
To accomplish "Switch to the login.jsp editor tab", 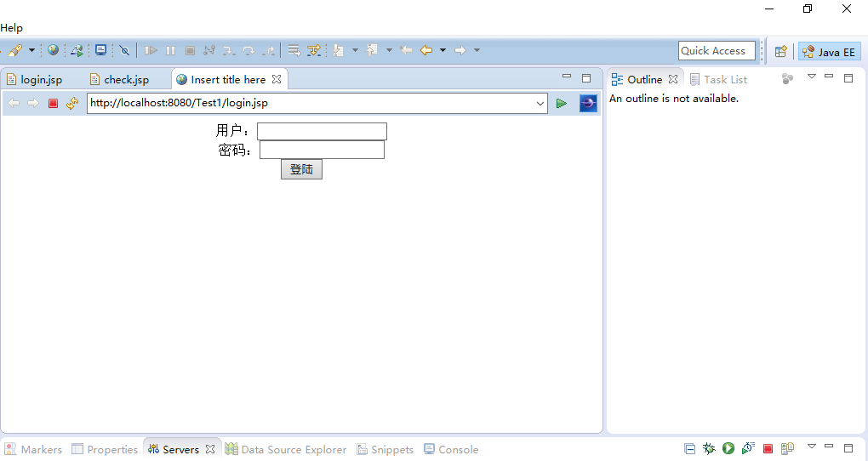I will [34, 79].
